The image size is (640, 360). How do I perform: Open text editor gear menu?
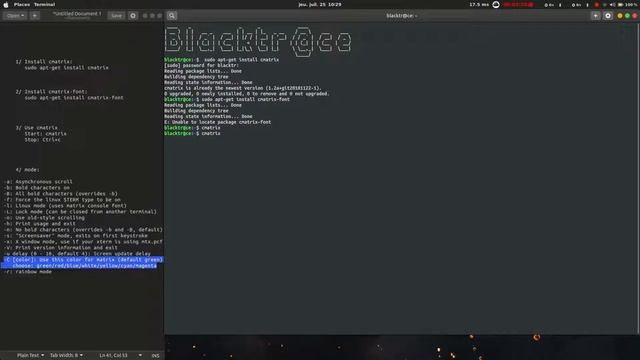(133, 16)
